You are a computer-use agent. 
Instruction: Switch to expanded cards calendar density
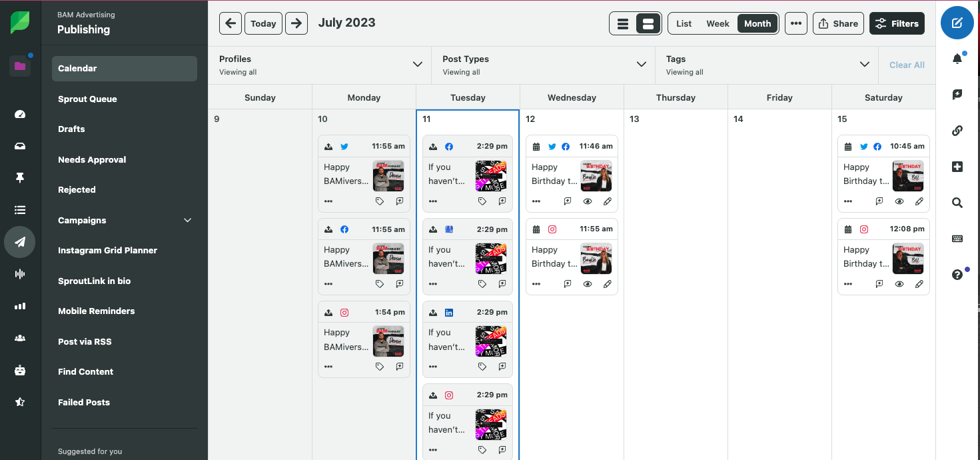648,23
